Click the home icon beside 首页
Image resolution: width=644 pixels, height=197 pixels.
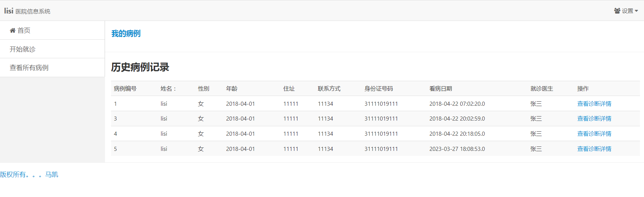(12, 30)
